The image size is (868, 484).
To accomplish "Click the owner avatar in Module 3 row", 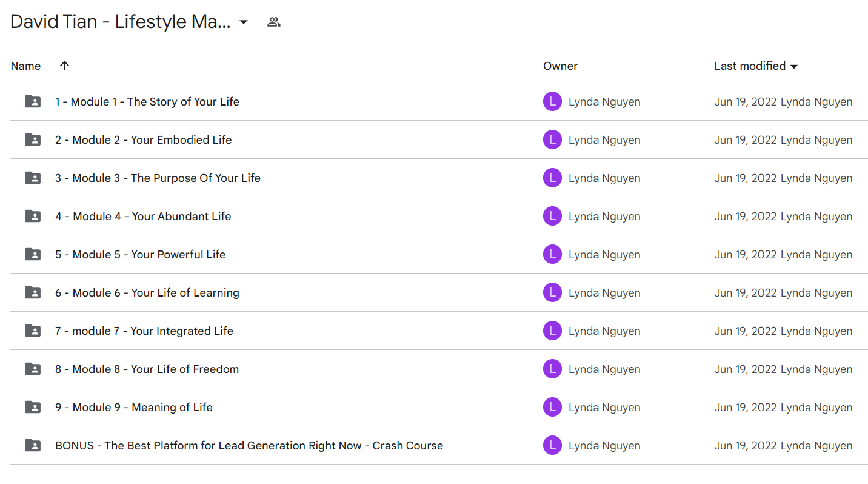I will click(x=552, y=178).
